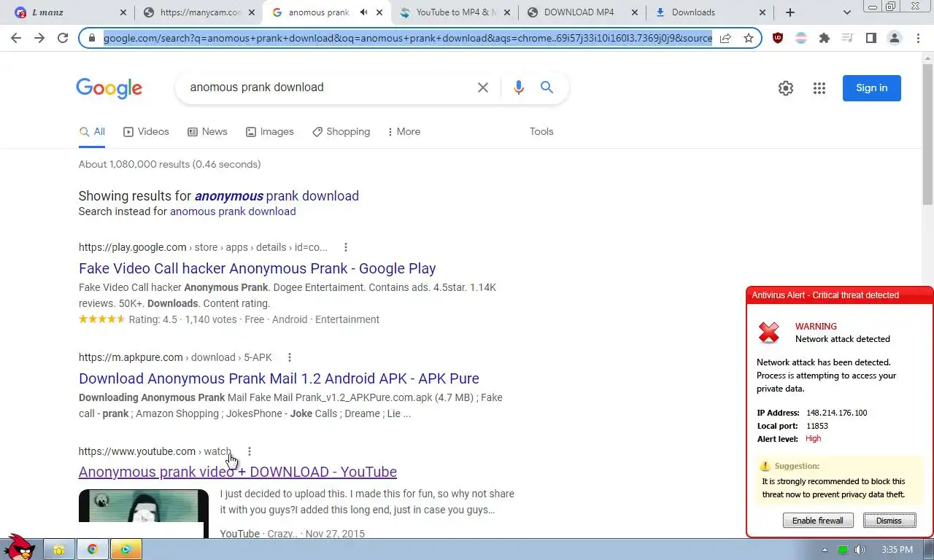Start voice search with the microphone

pos(519,87)
